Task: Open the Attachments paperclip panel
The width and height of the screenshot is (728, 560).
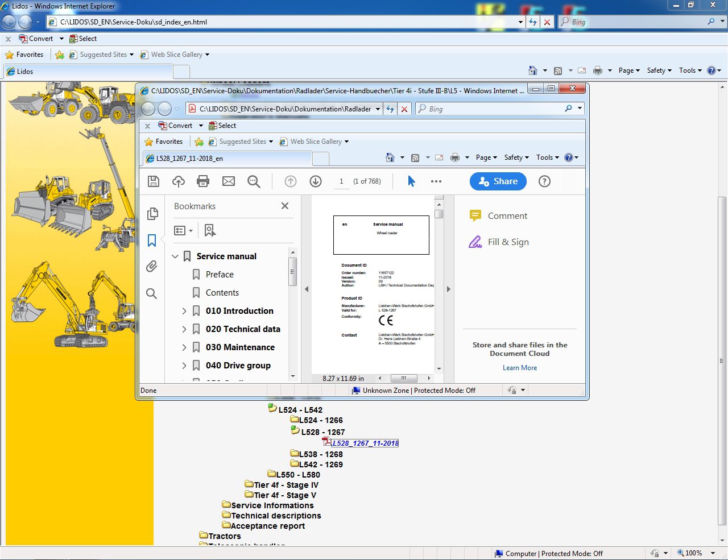Action: click(x=152, y=266)
